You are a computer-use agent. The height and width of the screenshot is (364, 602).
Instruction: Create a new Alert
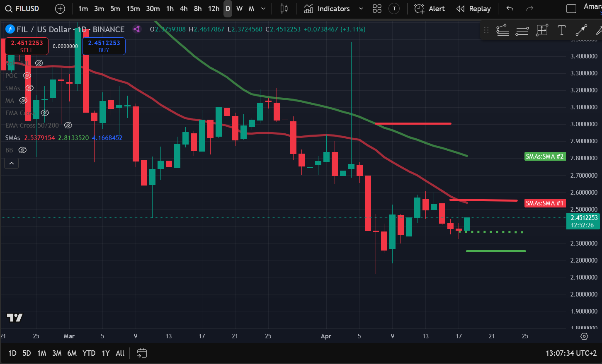pos(430,9)
